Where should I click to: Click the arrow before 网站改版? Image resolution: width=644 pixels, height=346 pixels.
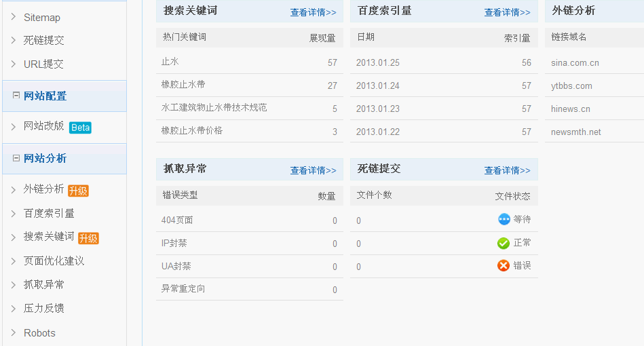coord(14,126)
